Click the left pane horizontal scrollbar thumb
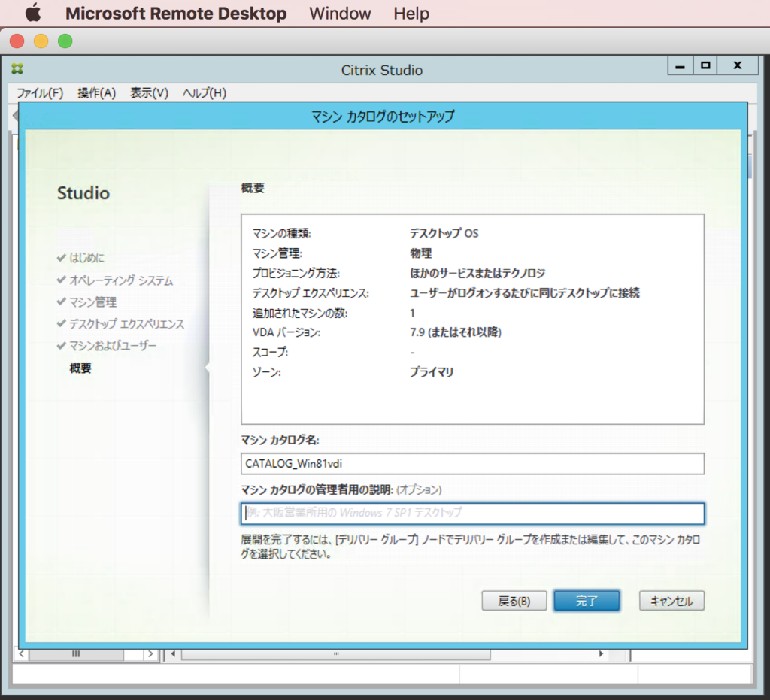The height and width of the screenshot is (700, 770). click(x=76, y=654)
